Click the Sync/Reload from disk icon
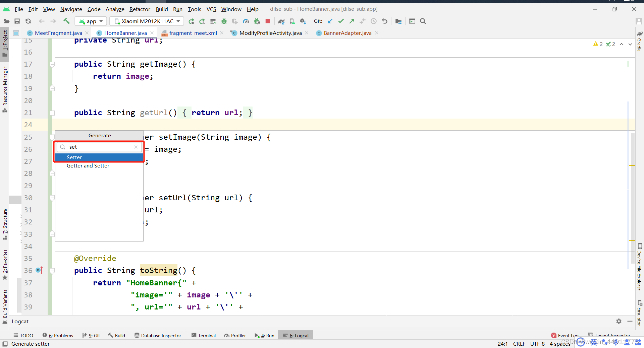The height and width of the screenshot is (348, 644). point(28,21)
